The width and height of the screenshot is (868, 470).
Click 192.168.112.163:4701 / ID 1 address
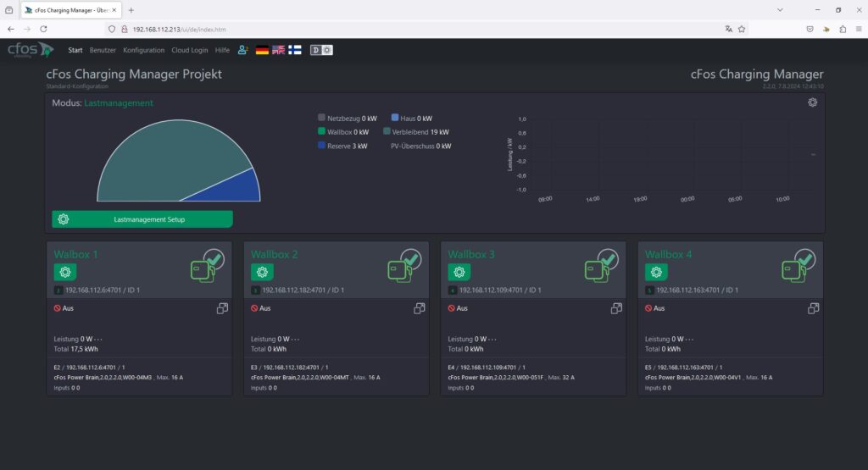click(698, 290)
